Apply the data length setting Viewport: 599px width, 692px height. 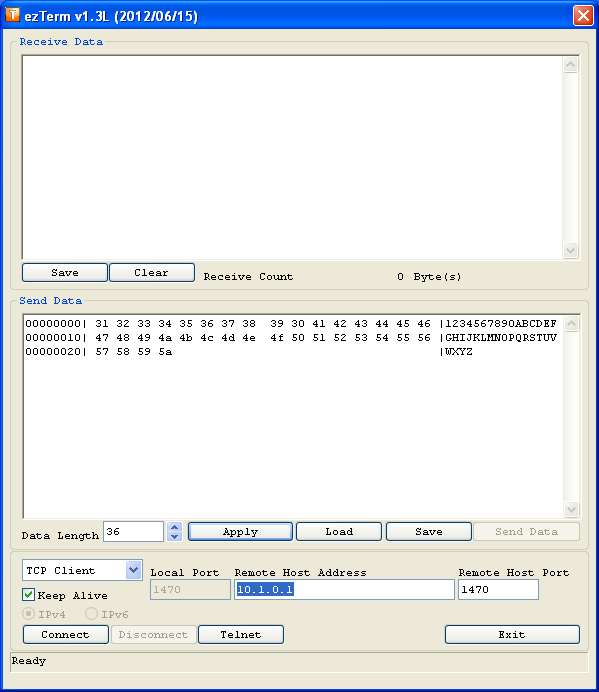click(240, 531)
